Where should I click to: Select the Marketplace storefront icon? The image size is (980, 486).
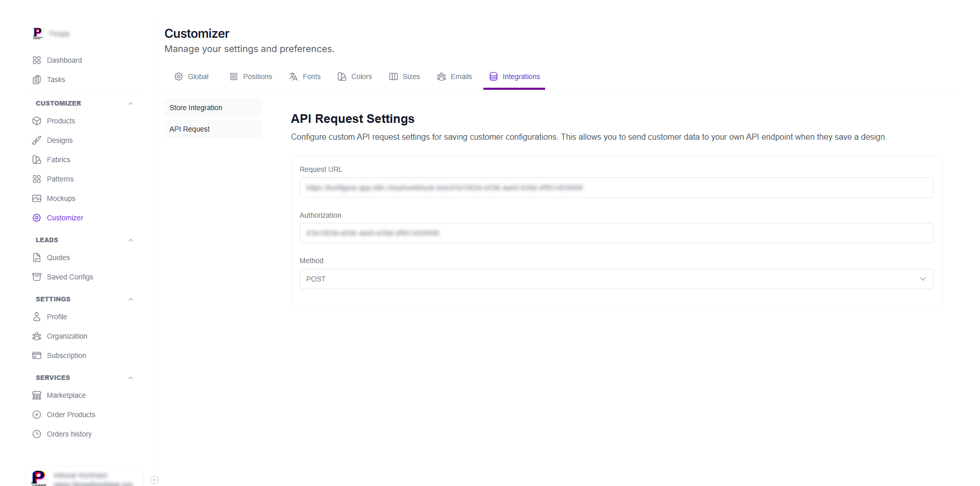coord(36,395)
